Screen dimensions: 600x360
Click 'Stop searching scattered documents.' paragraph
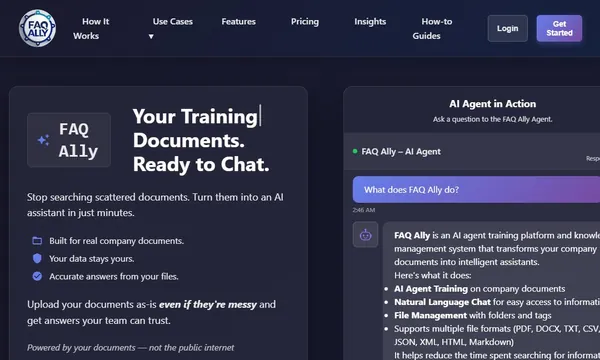coord(155,205)
